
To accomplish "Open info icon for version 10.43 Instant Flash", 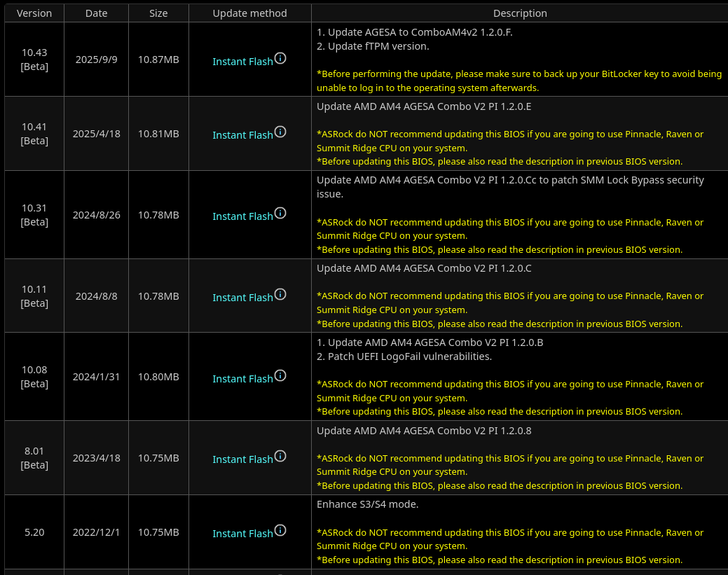I will [x=280, y=58].
